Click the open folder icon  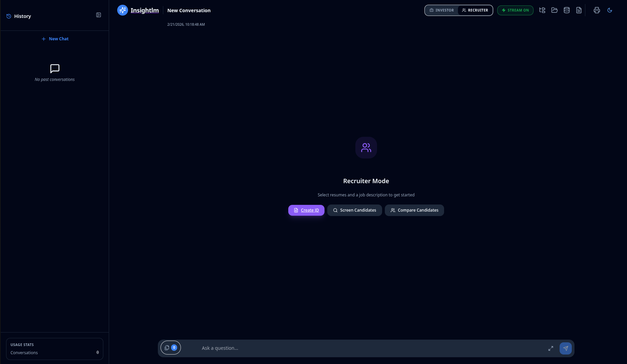(x=554, y=10)
